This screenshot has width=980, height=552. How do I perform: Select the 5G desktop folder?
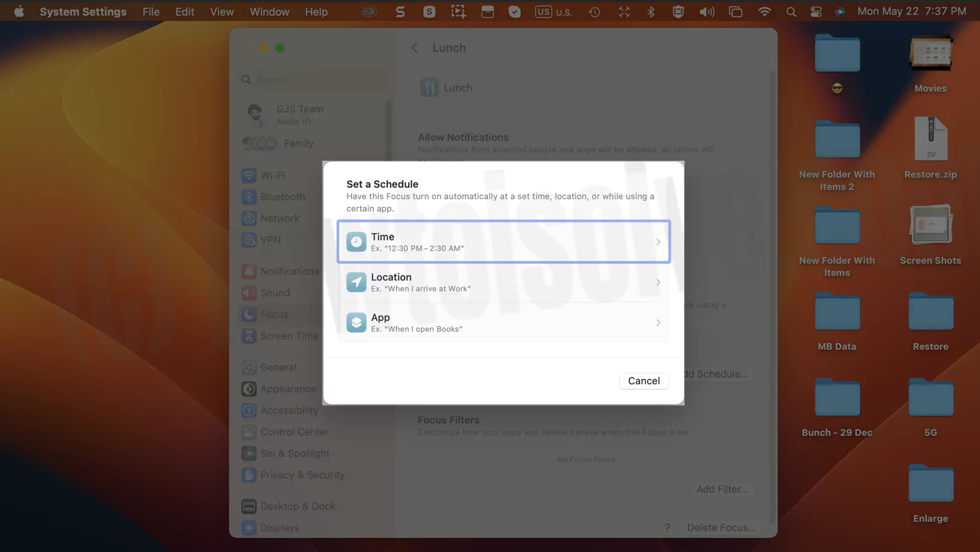(x=930, y=408)
